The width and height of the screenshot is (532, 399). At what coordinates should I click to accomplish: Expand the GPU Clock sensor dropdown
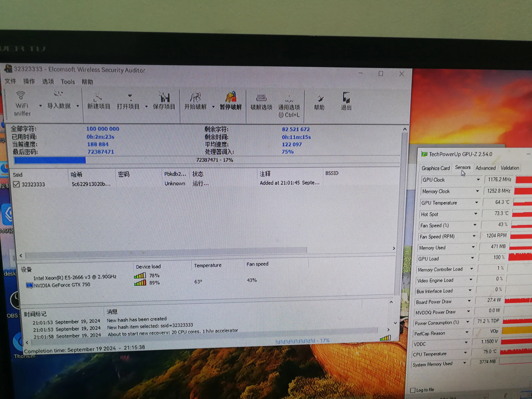(478, 180)
